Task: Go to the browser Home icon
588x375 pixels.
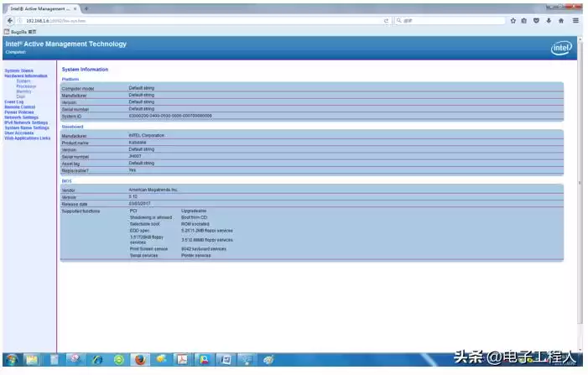Action: tap(560, 20)
